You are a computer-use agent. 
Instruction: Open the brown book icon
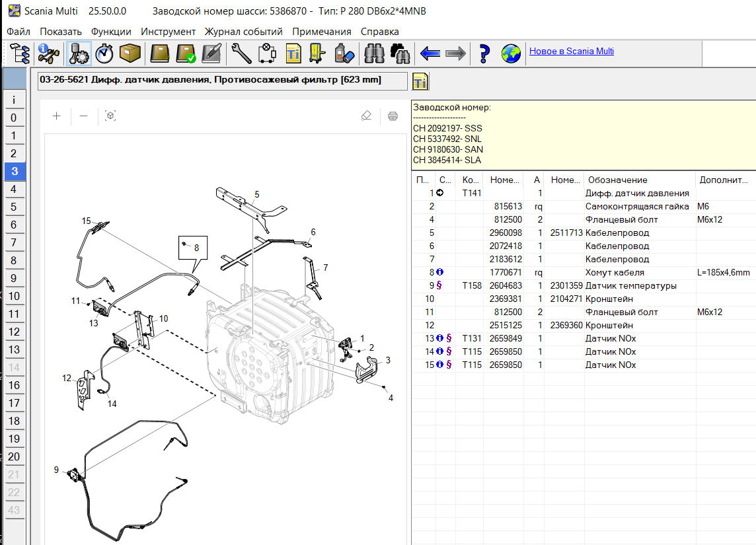tap(159, 53)
